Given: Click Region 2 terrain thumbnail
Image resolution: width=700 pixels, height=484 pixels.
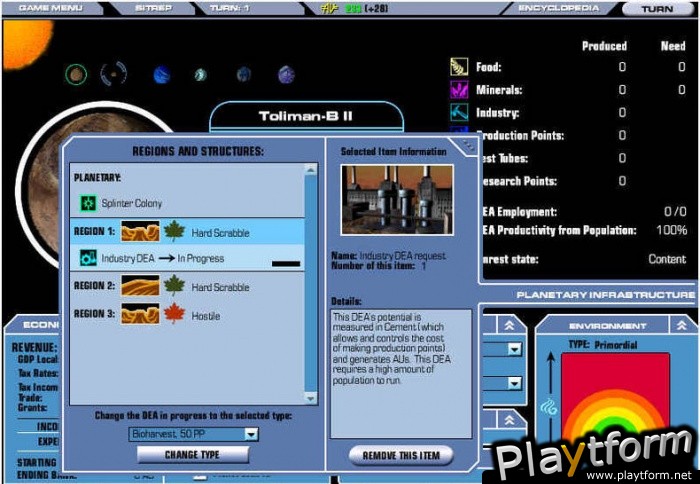Looking at the screenshot, I should (x=140, y=286).
